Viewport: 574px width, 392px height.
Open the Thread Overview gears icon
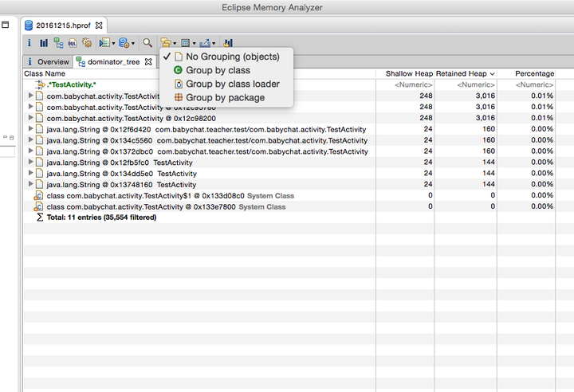(87, 43)
